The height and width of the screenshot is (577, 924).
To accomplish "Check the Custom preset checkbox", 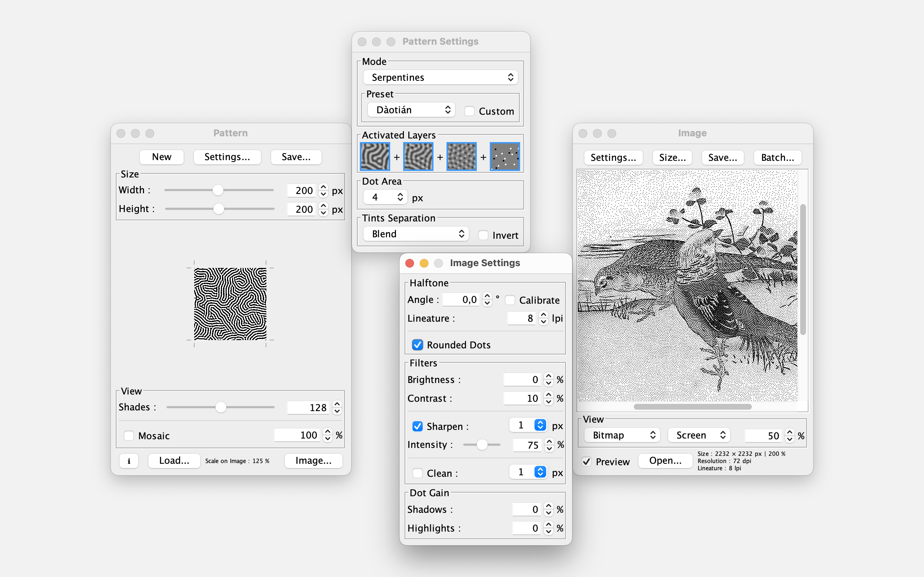I will click(469, 111).
